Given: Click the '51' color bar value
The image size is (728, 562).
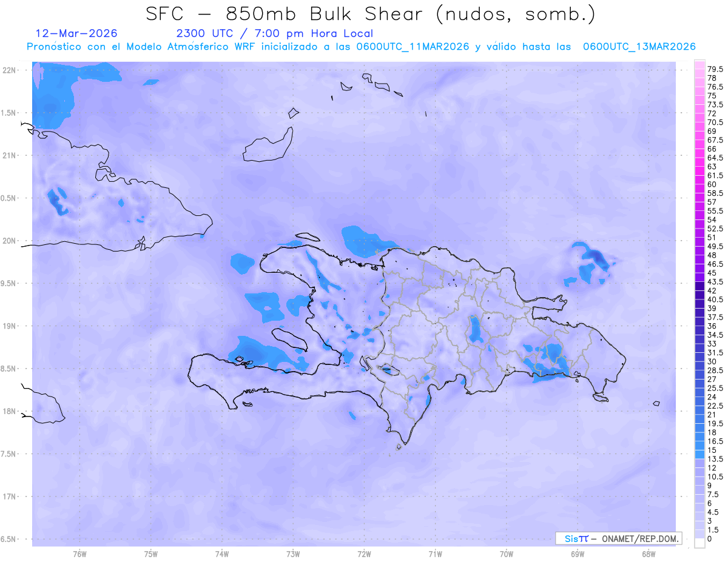Looking at the screenshot, I should point(712,238).
